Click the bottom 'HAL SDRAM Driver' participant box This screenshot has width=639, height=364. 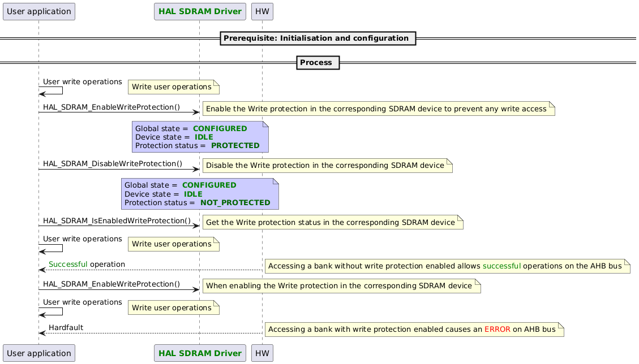point(200,353)
